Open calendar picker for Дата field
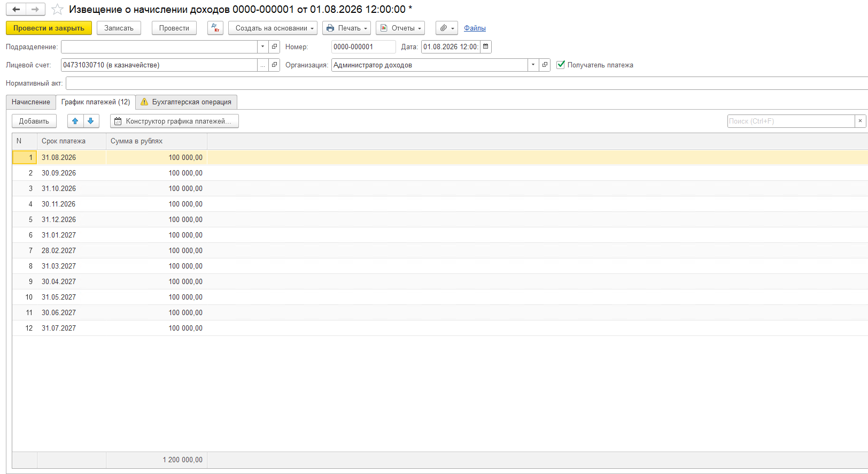The width and height of the screenshot is (868, 474). 485,47
